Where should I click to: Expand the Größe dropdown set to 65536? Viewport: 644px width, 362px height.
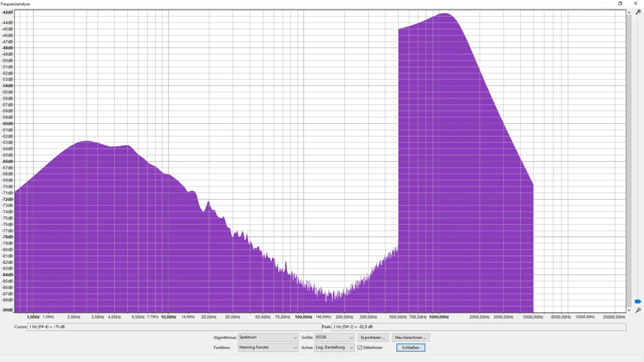click(335, 337)
